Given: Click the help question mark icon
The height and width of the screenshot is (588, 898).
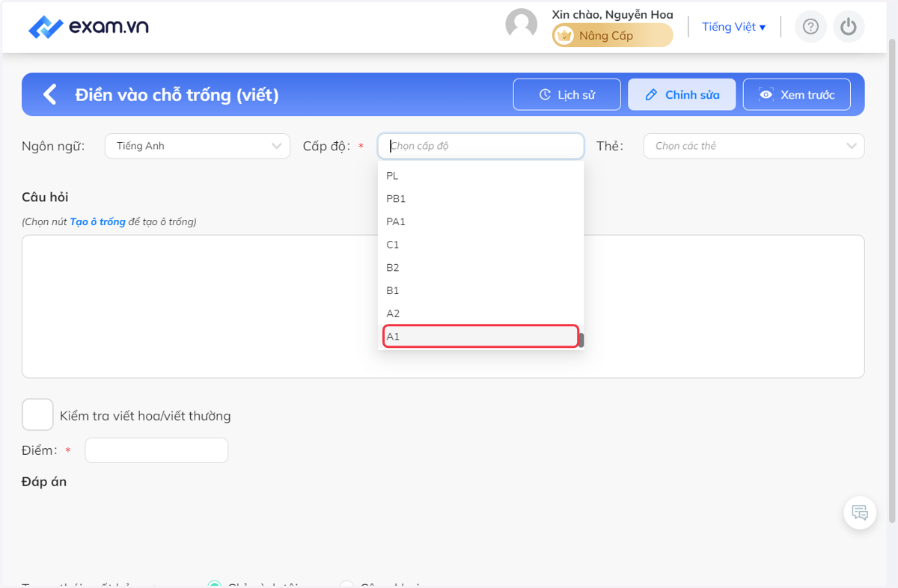Looking at the screenshot, I should [810, 27].
